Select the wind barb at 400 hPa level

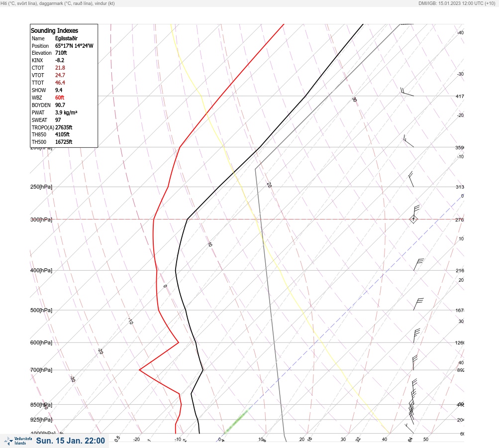point(418,265)
